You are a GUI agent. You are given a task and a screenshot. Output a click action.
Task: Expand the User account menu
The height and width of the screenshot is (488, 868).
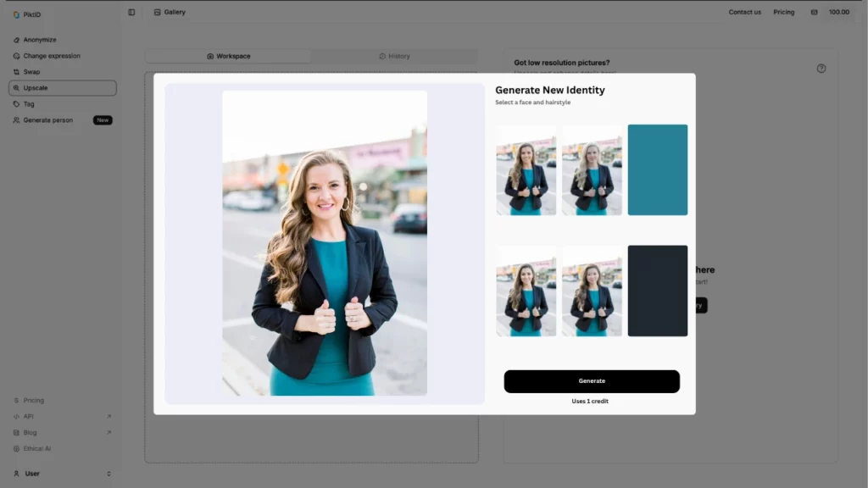point(59,474)
